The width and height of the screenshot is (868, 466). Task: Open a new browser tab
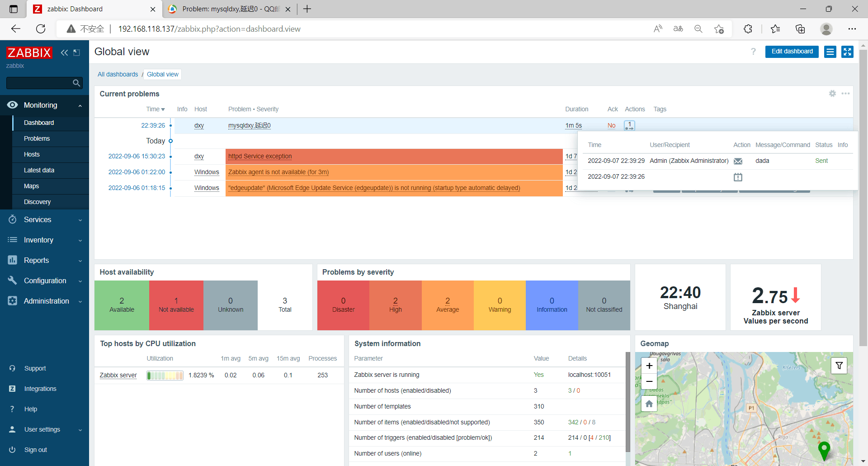[307, 9]
